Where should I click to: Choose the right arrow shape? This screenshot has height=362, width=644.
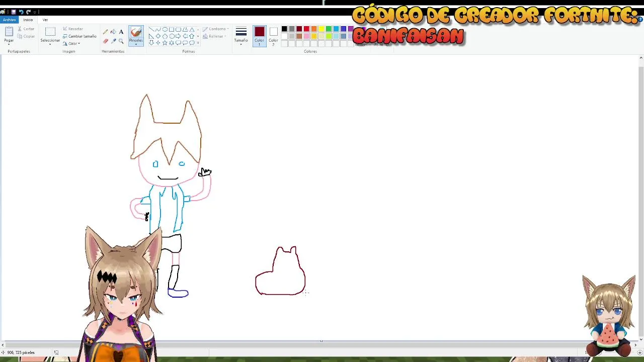click(178, 36)
